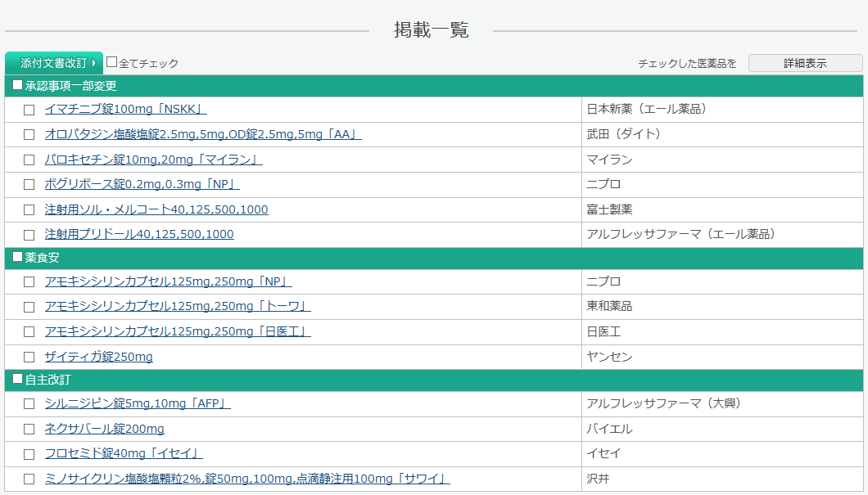Tick checkbox for ミノサイクリン塩酸塩「サワイ」 row
Viewport: 868px width, 495px height.
(x=29, y=479)
